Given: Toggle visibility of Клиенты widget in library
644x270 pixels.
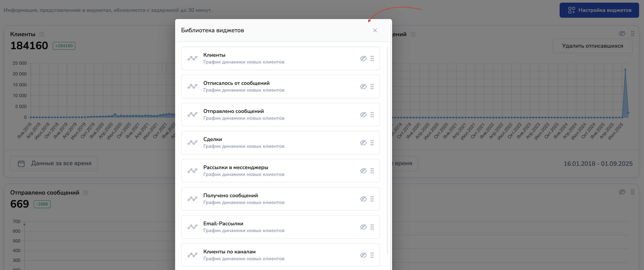Looking at the screenshot, I should (x=363, y=58).
